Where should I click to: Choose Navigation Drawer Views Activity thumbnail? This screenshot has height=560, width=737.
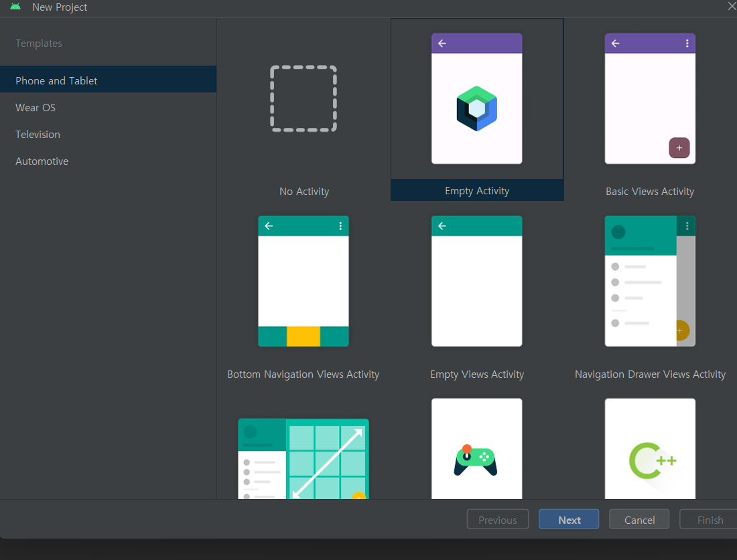[x=650, y=281]
